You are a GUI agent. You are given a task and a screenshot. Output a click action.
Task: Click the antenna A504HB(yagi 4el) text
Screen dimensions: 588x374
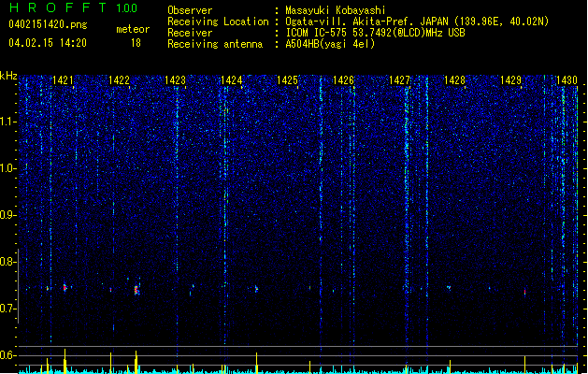330,44
